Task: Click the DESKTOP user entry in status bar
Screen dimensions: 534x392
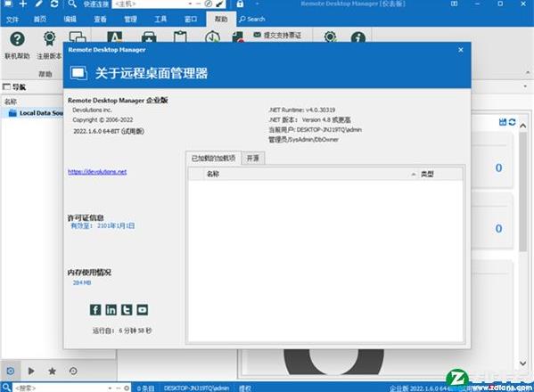Action: coord(196,388)
